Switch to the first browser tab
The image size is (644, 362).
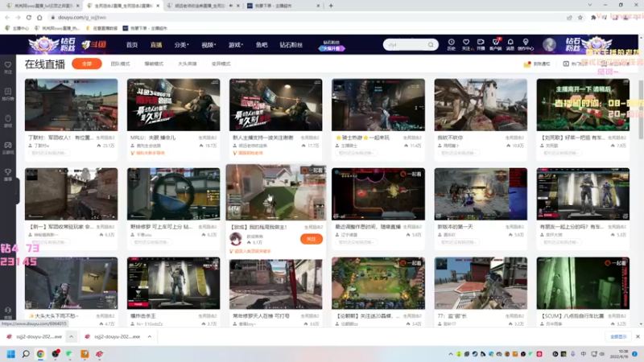(41, 6)
